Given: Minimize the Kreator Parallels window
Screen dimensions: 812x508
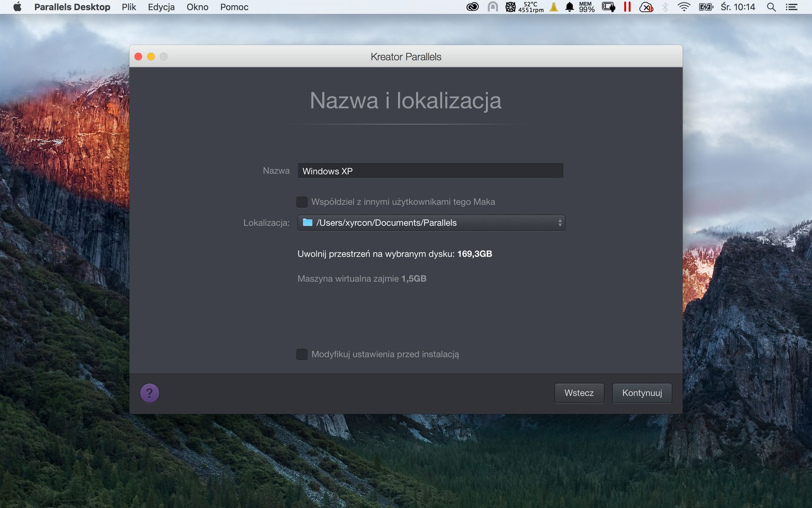Looking at the screenshot, I should pyautogui.click(x=151, y=57).
